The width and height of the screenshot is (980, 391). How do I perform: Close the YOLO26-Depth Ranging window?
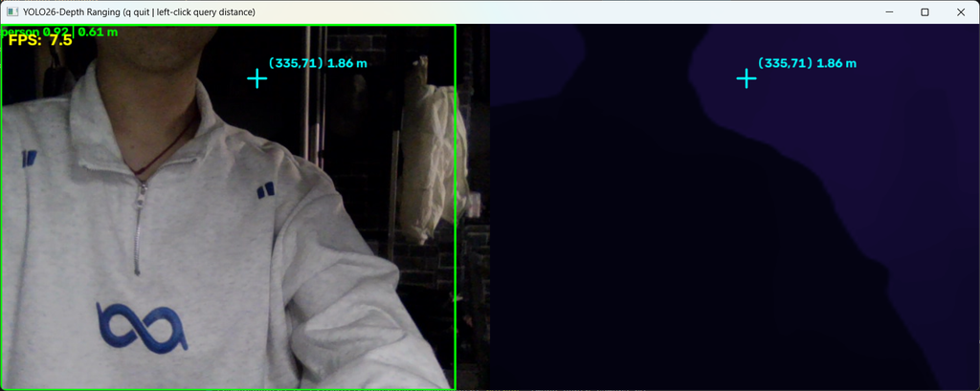pos(961,11)
